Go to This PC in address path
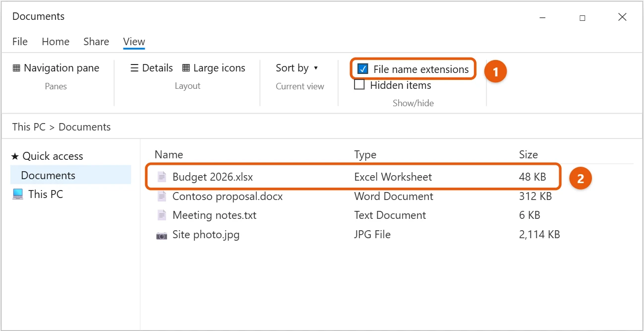Screen dimensions: 644x331 pos(29,127)
